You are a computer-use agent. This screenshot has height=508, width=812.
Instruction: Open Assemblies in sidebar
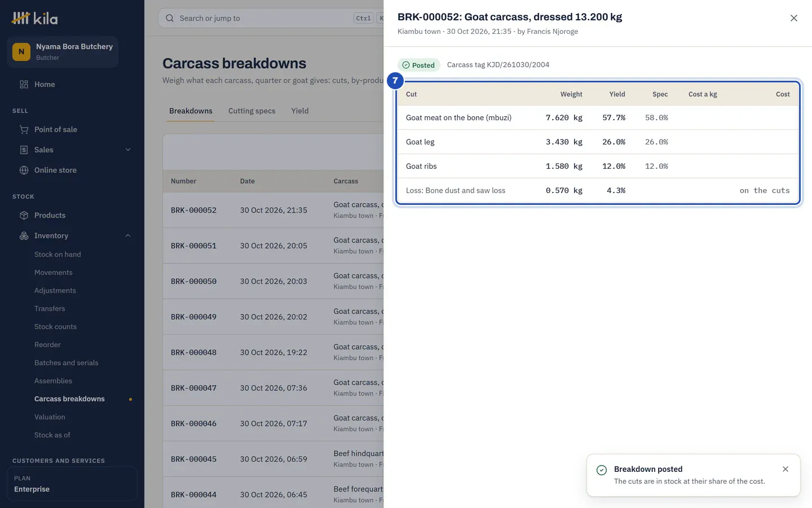point(53,381)
